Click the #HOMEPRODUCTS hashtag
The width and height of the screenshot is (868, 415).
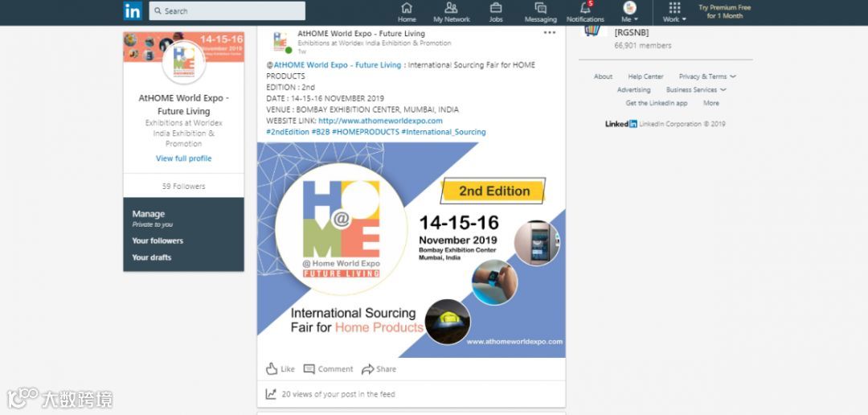(x=366, y=132)
